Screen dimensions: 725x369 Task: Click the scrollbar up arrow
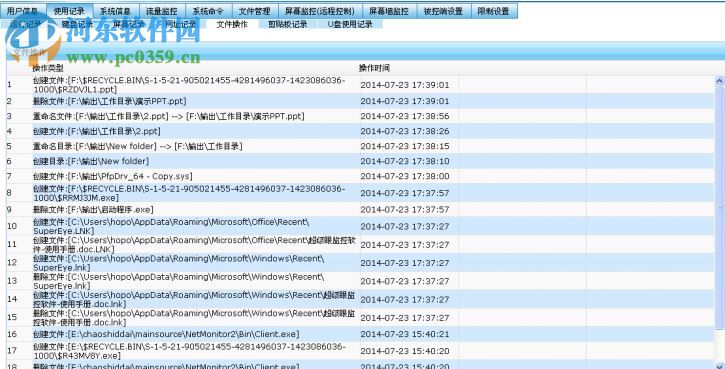tap(719, 81)
